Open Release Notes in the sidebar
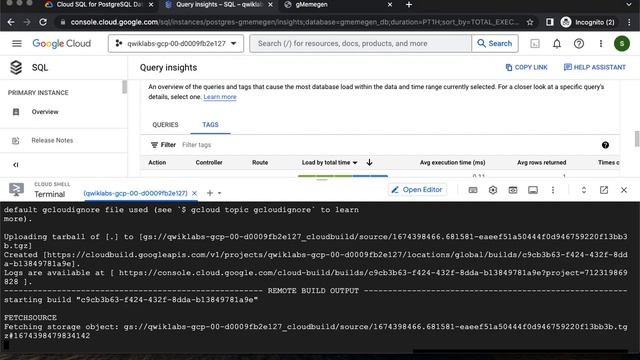 52,140
